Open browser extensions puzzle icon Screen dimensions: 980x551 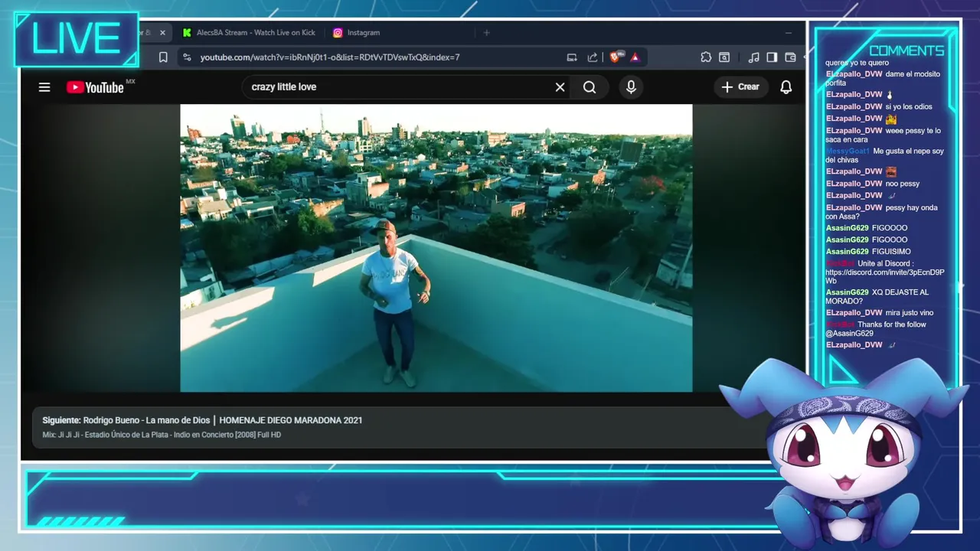(706, 57)
